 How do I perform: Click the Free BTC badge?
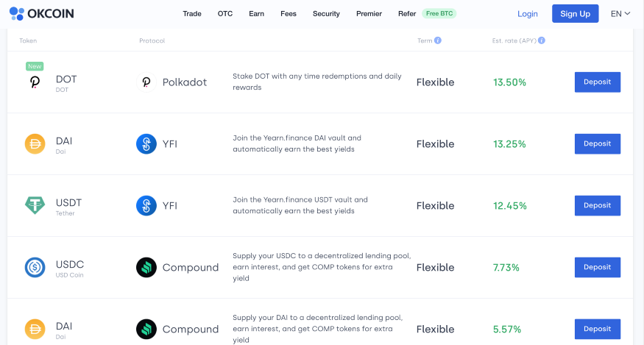pos(439,13)
